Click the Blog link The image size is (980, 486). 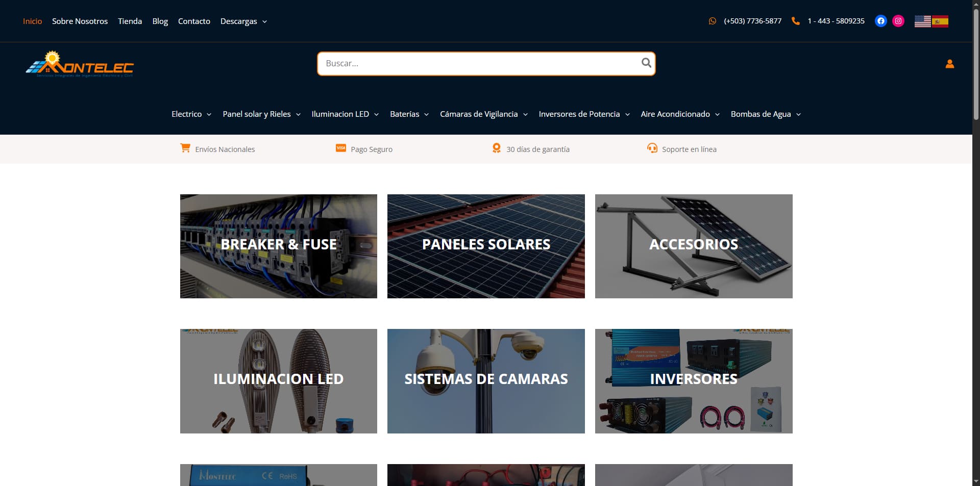[160, 21]
